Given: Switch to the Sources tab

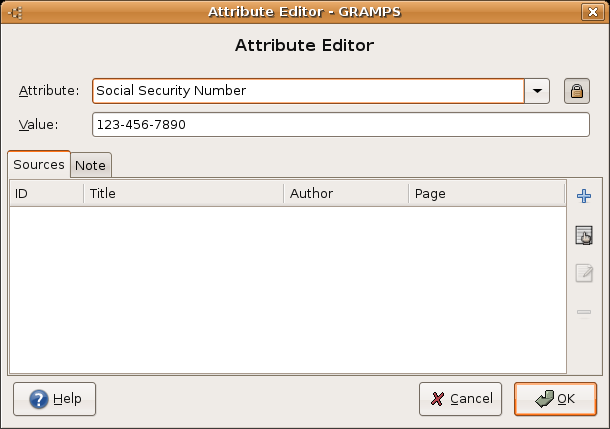Looking at the screenshot, I should click(39, 164).
